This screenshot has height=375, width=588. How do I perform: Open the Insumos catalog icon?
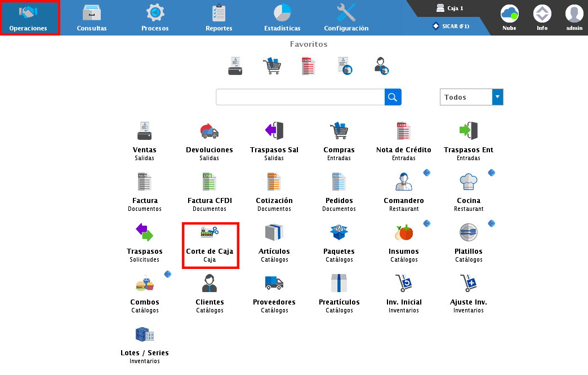403,233
